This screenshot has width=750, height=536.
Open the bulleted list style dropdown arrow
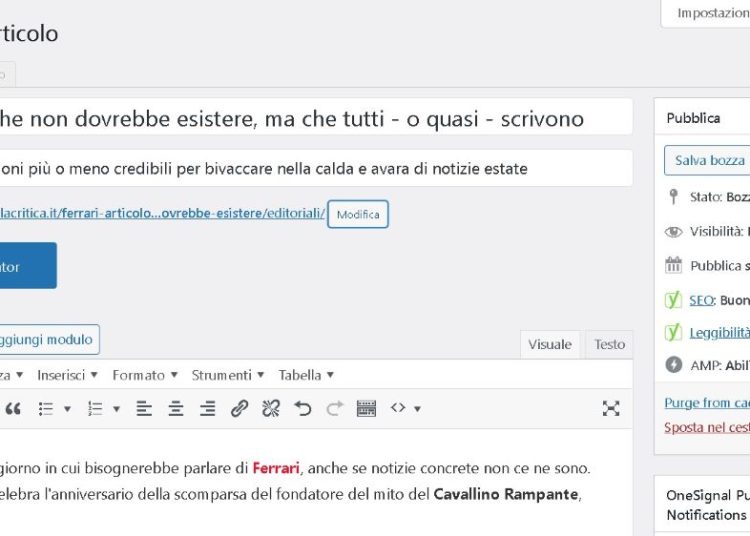[68, 408]
